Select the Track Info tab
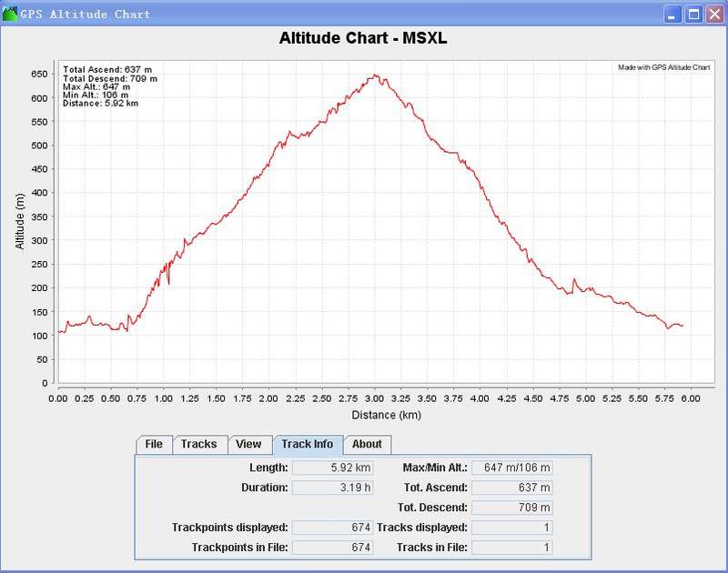Viewport: 728px width, 573px height. click(x=308, y=445)
